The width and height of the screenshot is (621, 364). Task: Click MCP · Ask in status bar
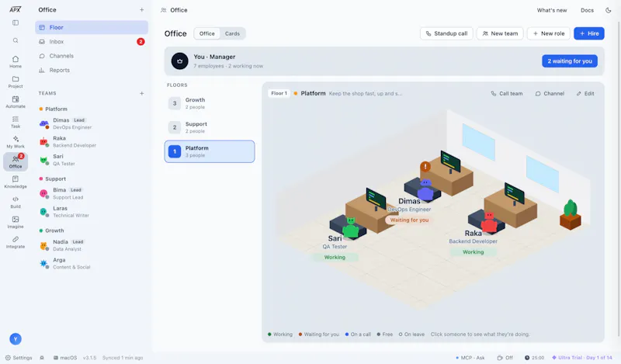click(x=470, y=358)
